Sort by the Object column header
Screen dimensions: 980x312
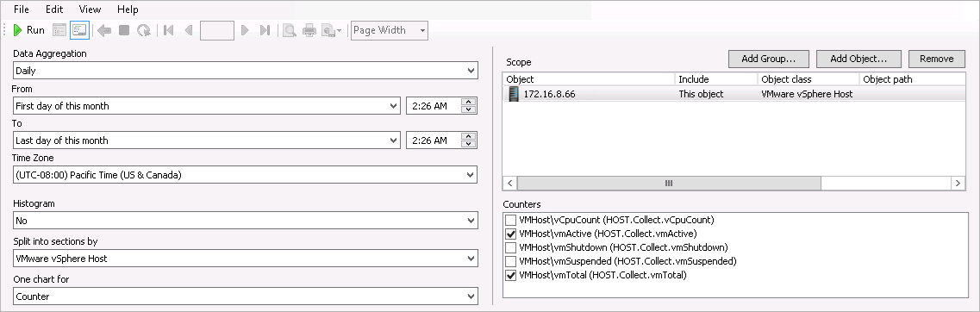(x=589, y=79)
